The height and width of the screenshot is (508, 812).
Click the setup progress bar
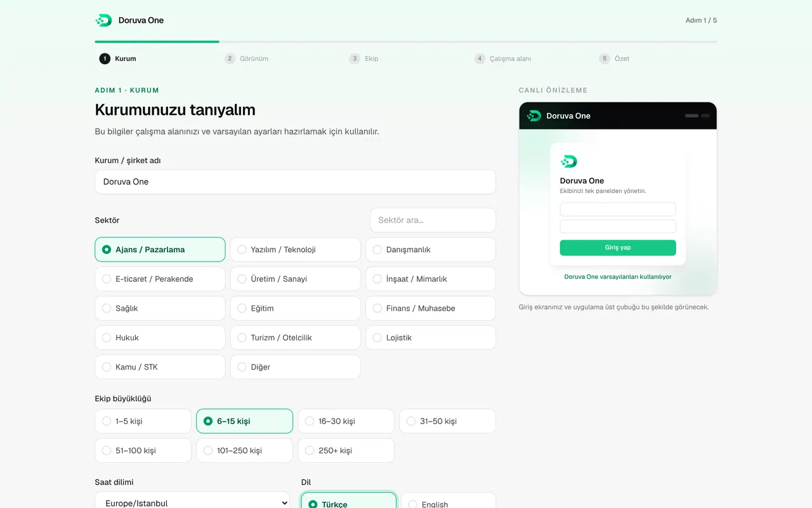406,42
